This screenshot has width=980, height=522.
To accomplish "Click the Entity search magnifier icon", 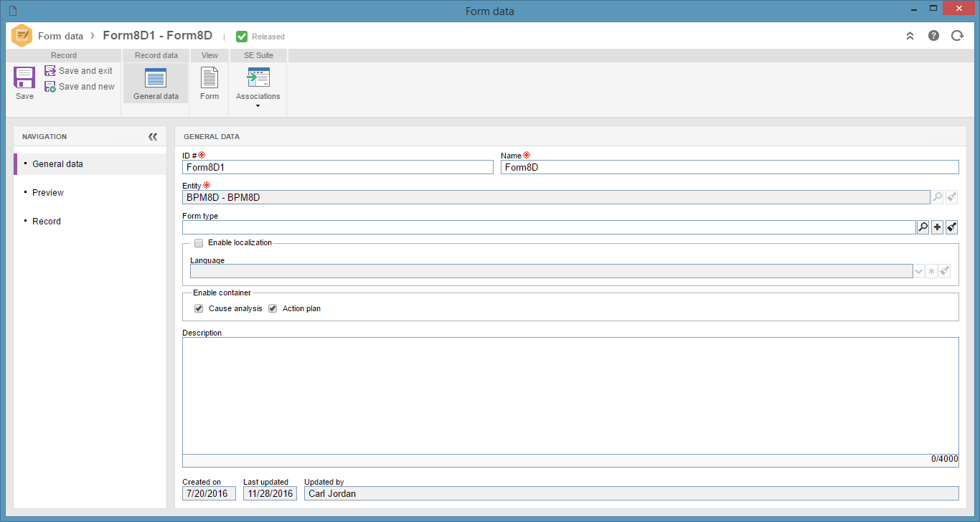I will pos(938,197).
